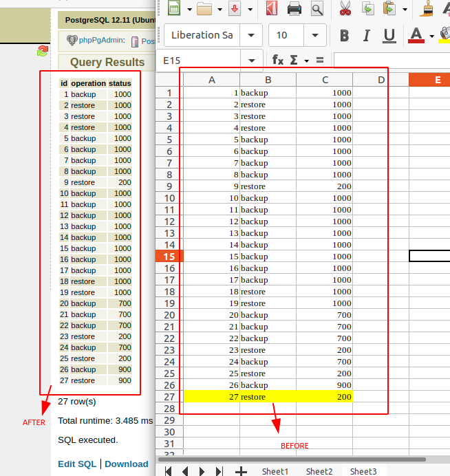This screenshot has width=450, height=476.
Task: Click the Paste clipboard icon
Action: [x=389, y=8]
